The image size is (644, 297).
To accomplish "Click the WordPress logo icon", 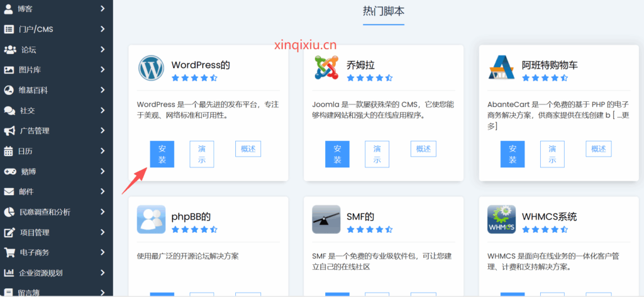I will [x=151, y=68].
